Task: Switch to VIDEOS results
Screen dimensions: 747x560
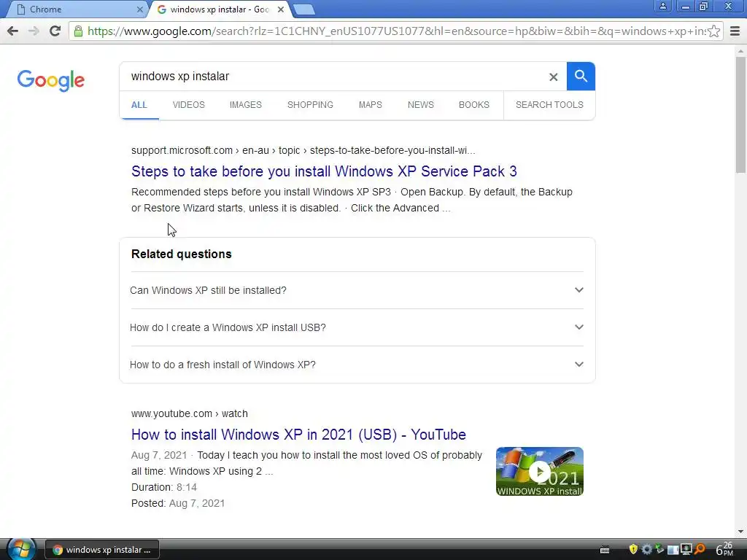Action: 189,105
